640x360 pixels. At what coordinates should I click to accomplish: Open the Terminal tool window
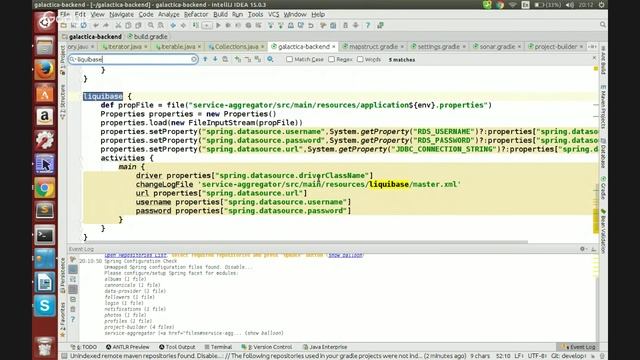point(218,347)
